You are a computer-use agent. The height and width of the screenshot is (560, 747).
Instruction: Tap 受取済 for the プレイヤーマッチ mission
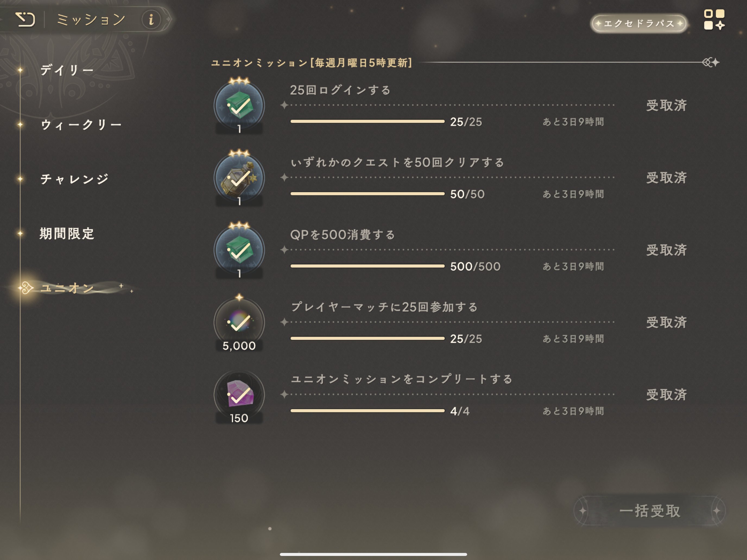click(x=666, y=322)
